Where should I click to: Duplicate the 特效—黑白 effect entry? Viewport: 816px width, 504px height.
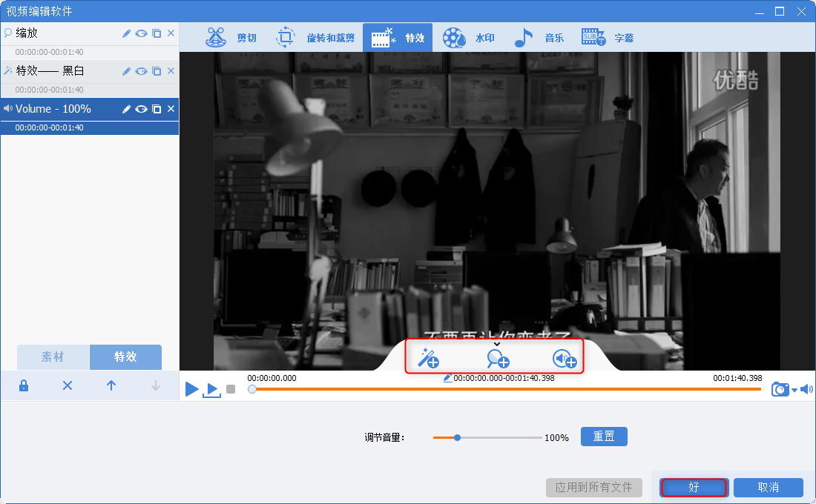[156, 71]
